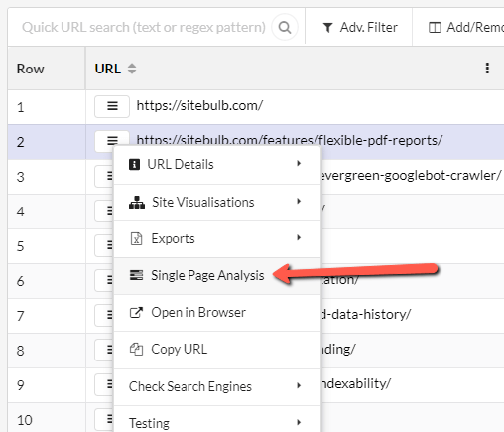Select Copy URL menu entry

217,350
